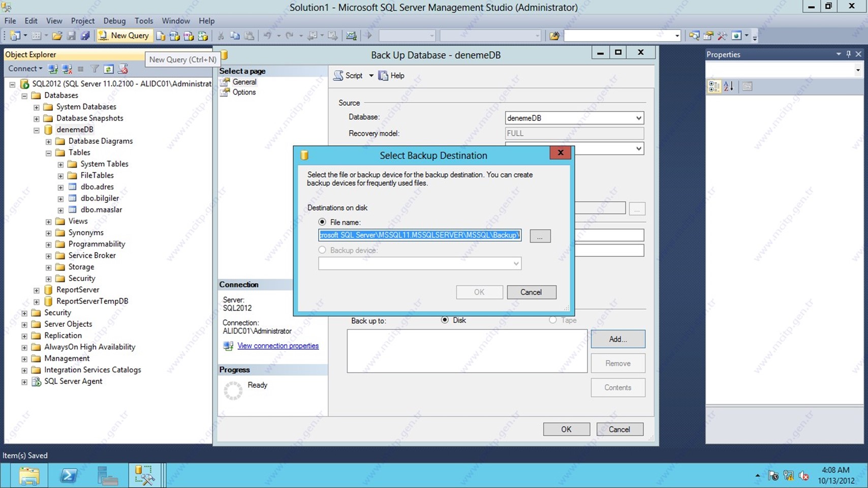
Task: Click the Cut scissors icon
Action: [x=221, y=36]
